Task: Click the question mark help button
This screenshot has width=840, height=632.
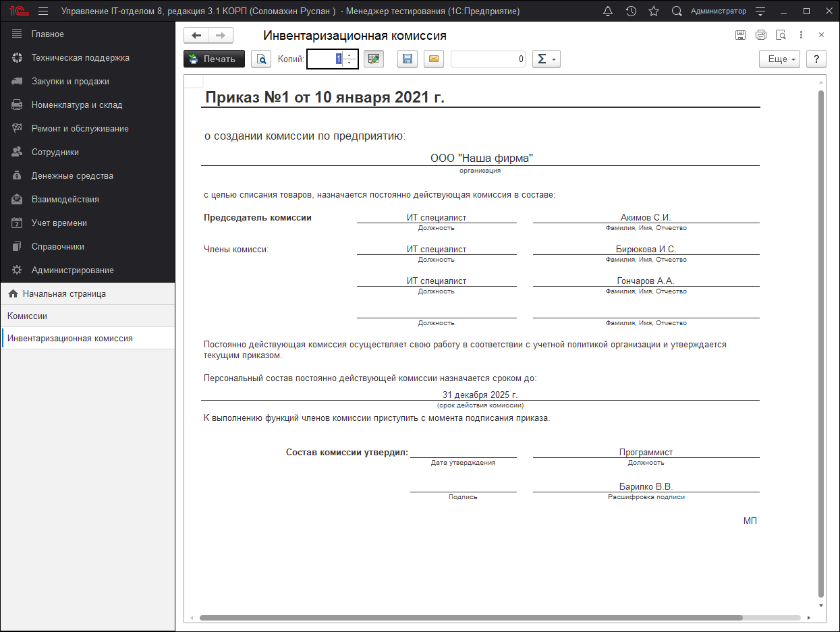Action: pyautogui.click(x=816, y=59)
